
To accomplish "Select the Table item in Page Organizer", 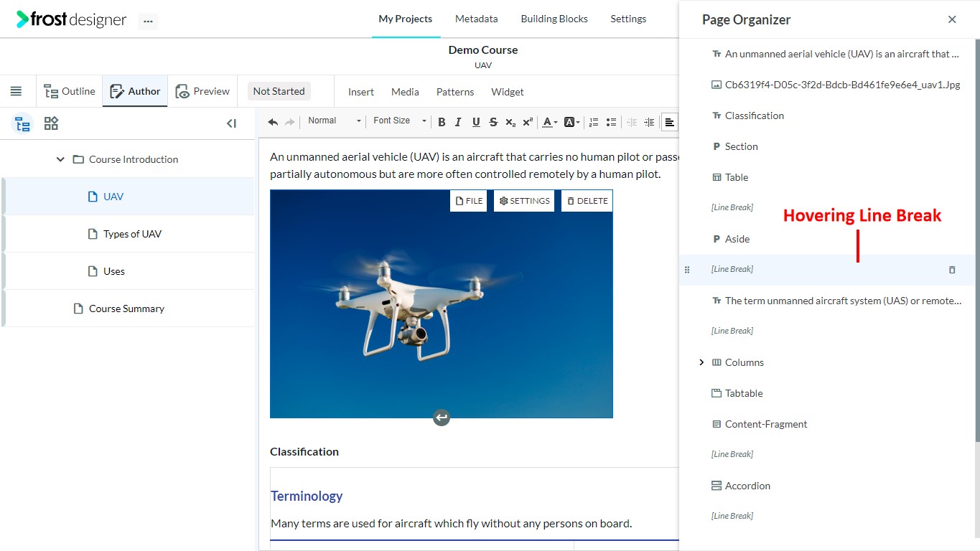I will pos(827,177).
